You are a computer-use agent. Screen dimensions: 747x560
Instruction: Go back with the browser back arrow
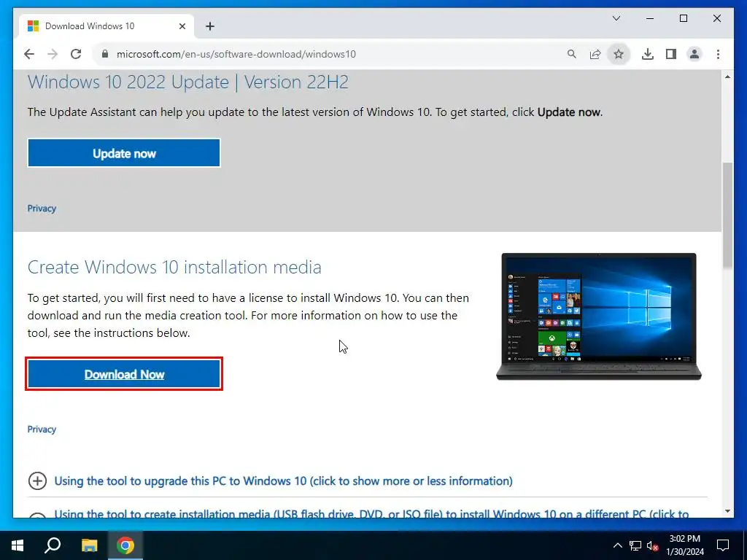tap(29, 54)
